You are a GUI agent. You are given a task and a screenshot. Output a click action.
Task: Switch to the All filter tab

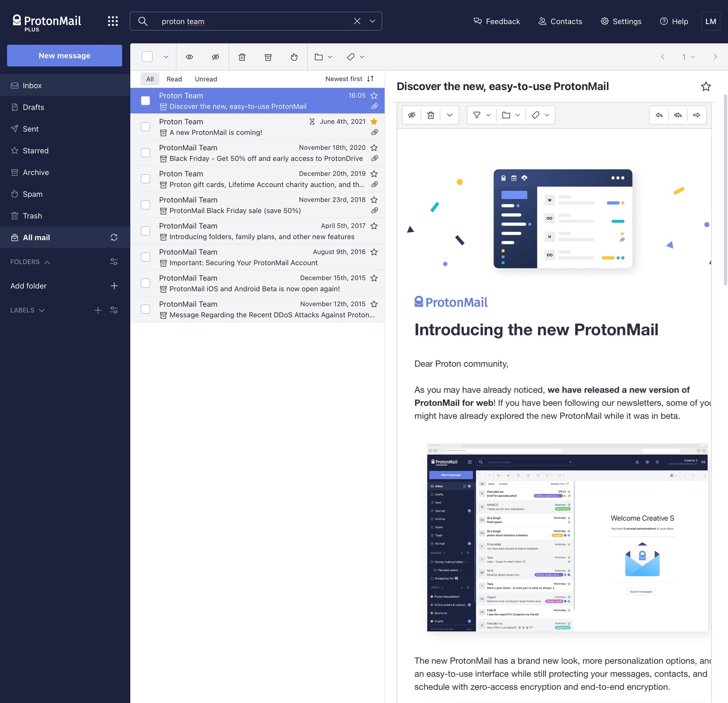(x=150, y=79)
